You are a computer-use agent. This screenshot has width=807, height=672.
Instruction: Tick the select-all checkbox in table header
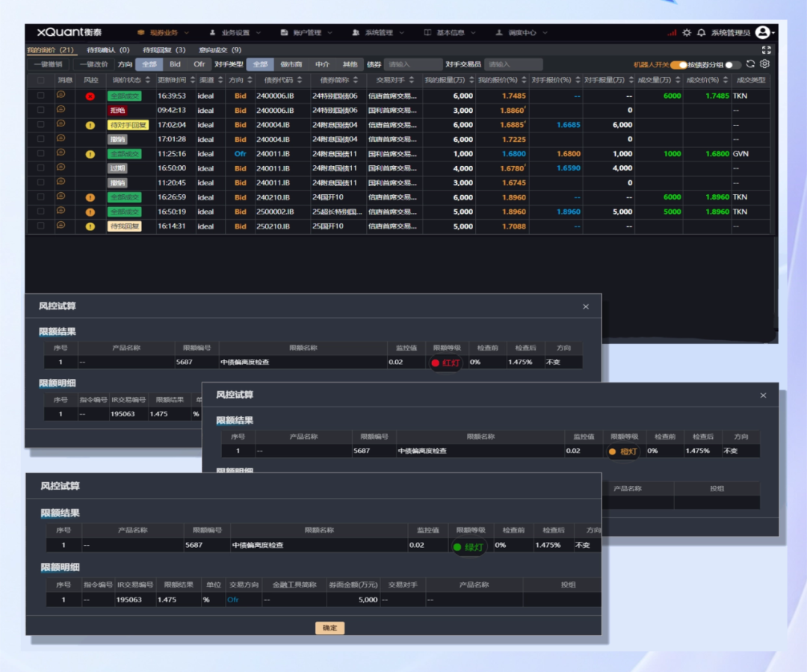[x=40, y=80]
